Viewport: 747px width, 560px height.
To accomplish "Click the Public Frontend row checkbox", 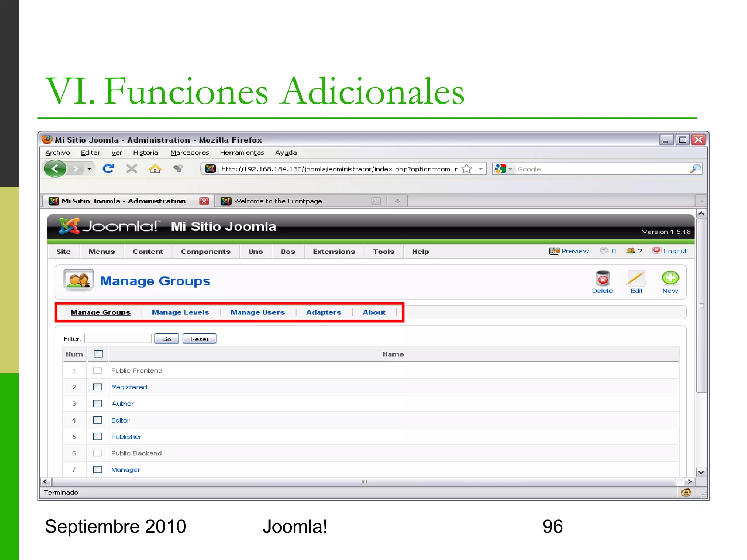I will click(97, 370).
